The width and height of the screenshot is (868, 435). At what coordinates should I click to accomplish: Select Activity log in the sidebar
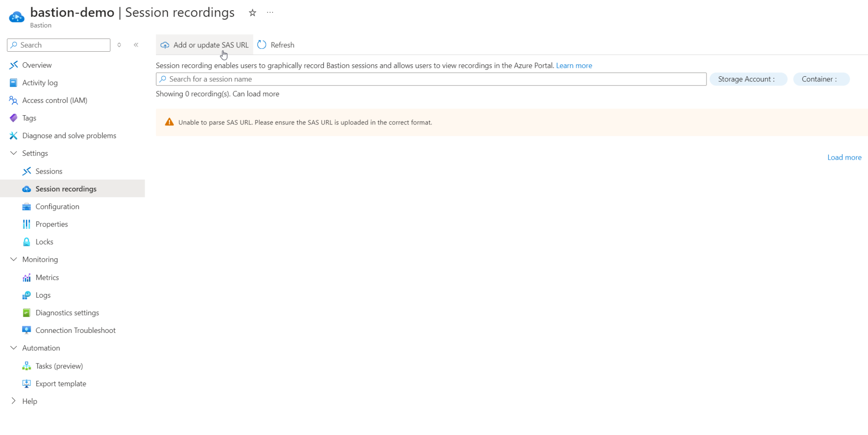(x=40, y=83)
